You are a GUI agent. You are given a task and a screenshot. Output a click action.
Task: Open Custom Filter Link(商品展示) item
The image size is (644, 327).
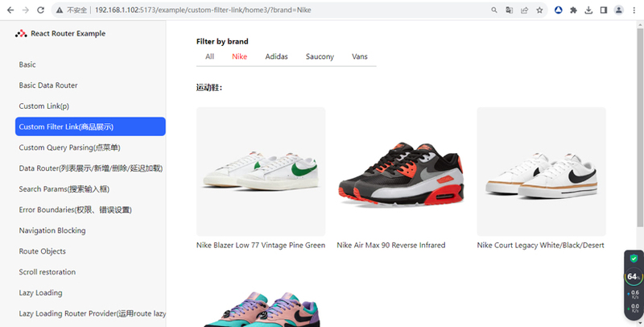pyautogui.click(x=90, y=126)
